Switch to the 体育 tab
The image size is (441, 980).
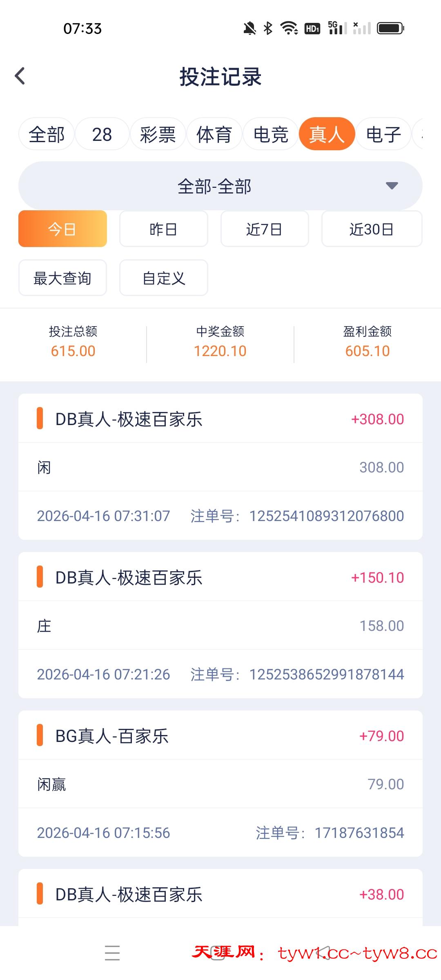[x=214, y=134]
